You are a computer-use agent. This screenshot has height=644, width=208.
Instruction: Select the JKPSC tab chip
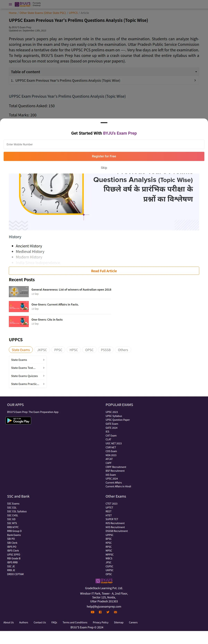tap(42, 350)
